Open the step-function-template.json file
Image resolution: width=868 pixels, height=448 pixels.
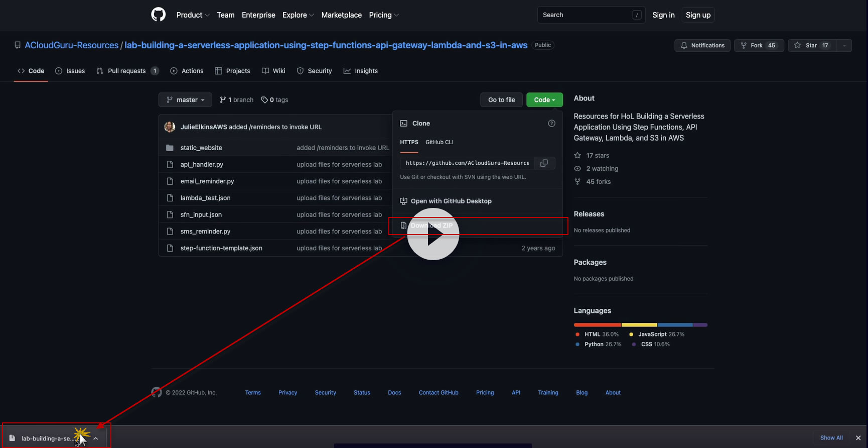221,248
